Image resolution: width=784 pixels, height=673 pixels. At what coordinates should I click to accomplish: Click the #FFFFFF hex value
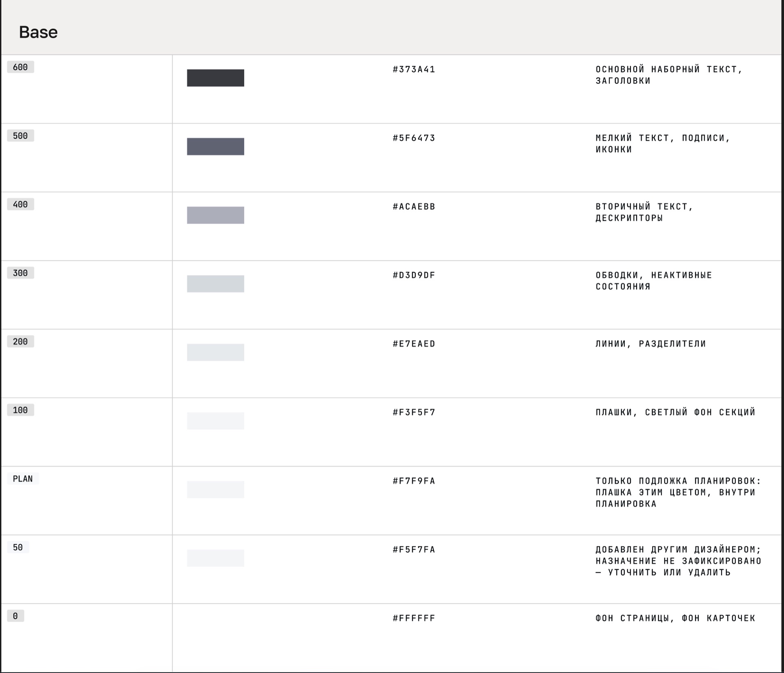point(414,619)
